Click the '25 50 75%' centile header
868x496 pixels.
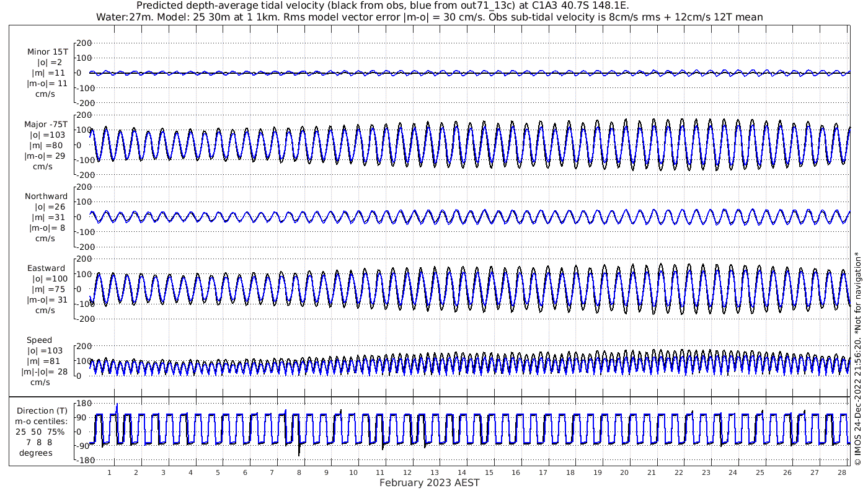pyautogui.click(x=40, y=432)
